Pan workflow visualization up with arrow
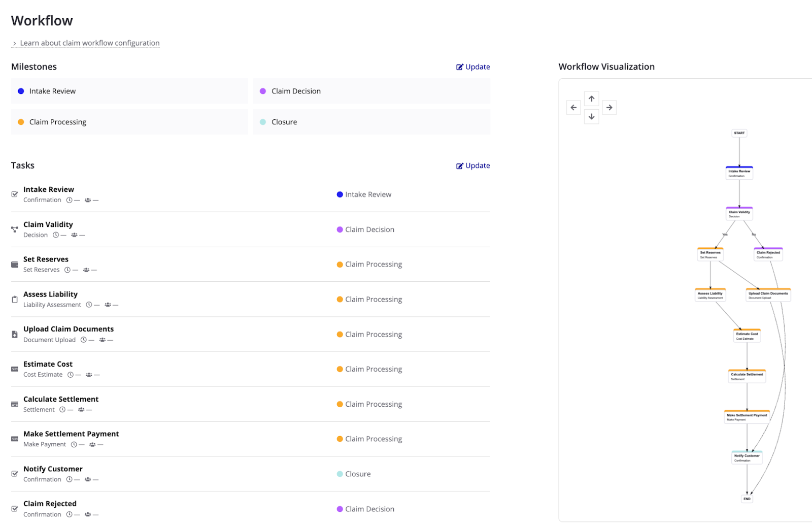This screenshot has height=525, width=812. pyautogui.click(x=592, y=99)
